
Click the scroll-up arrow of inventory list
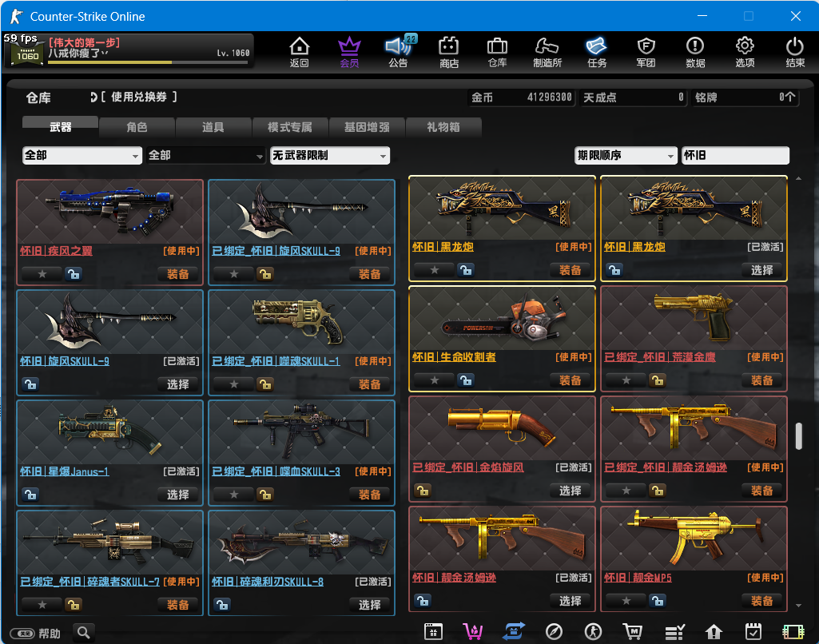799,179
